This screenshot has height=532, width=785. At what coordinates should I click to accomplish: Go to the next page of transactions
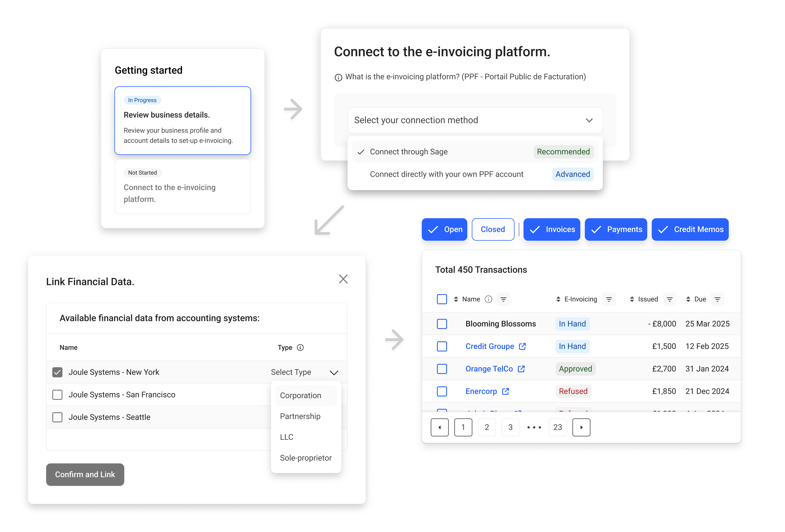pyautogui.click(x=581, y=427)
